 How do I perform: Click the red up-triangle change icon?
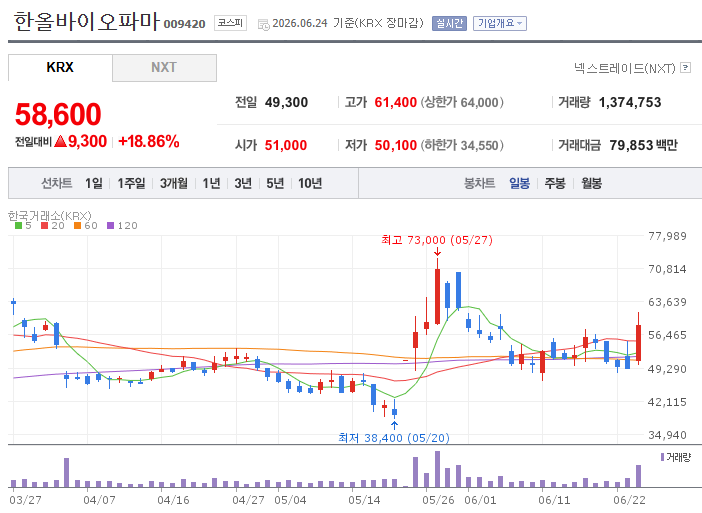coord(60,141)
